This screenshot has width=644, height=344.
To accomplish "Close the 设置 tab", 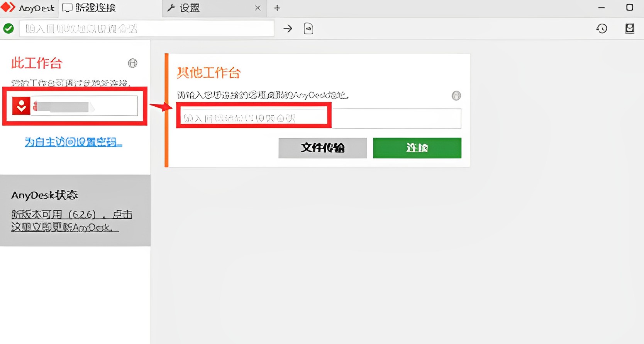I will 258,8.
